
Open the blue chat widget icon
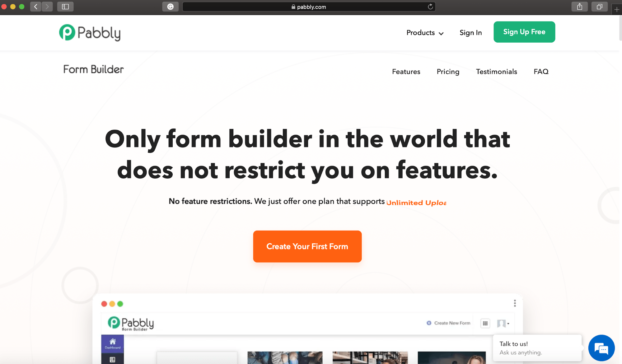[x=601, y=348]
